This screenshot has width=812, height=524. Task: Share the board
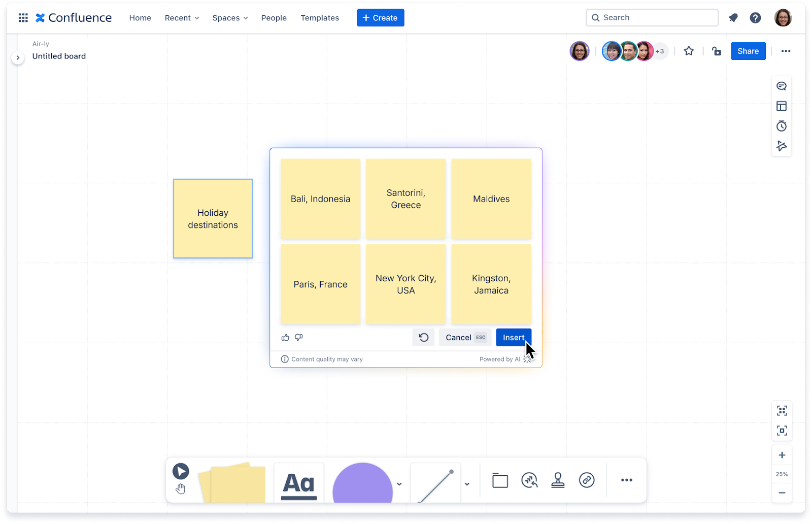point(748,51)
